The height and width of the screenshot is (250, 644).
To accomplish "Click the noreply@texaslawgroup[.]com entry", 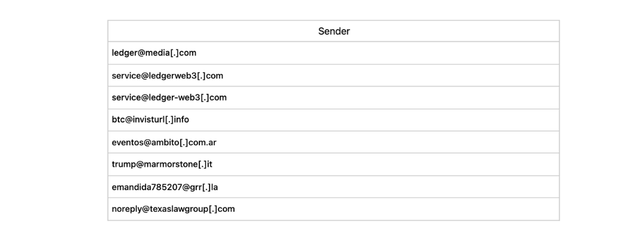I will click(173, 209).
